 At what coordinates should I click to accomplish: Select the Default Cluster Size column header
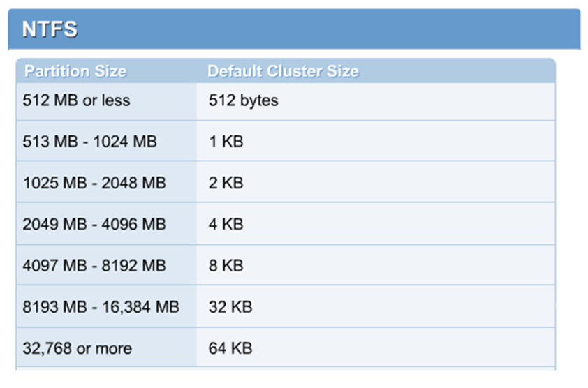click(x=283, y=71)
